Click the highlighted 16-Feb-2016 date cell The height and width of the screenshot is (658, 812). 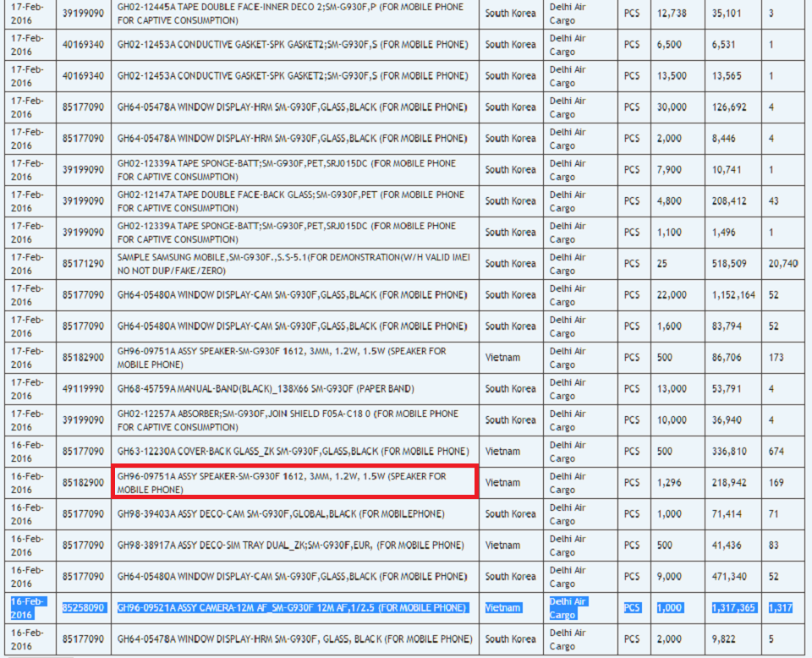[x=30, y=608]
